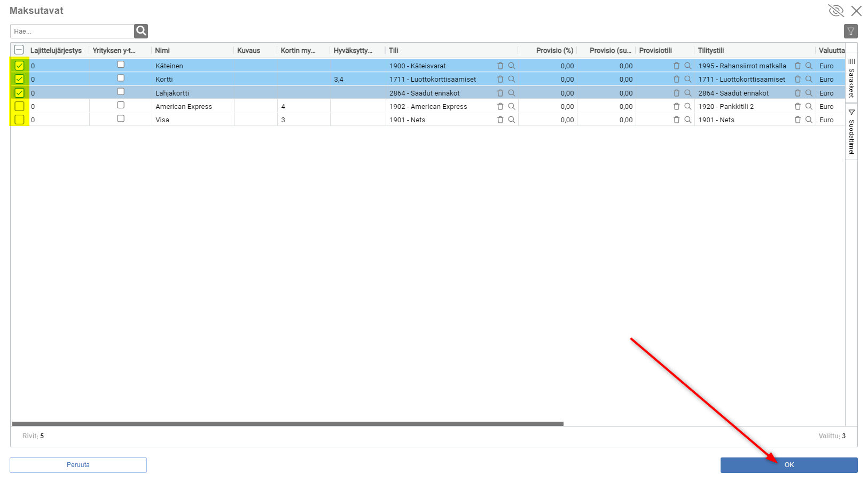Clear Tilitystili 2864 - Saadut ennakot

click(x=798, y=93)
